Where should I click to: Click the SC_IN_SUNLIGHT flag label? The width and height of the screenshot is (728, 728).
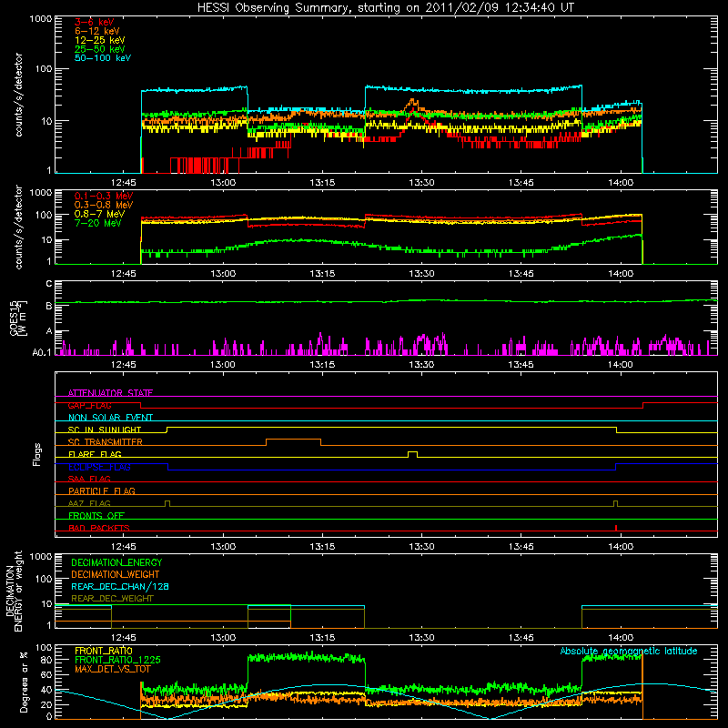coord(105,430)
